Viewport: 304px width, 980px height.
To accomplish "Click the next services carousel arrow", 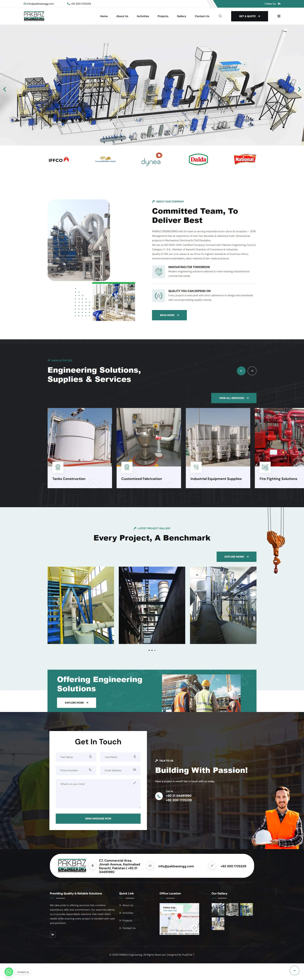I will [x=252, y=371].
